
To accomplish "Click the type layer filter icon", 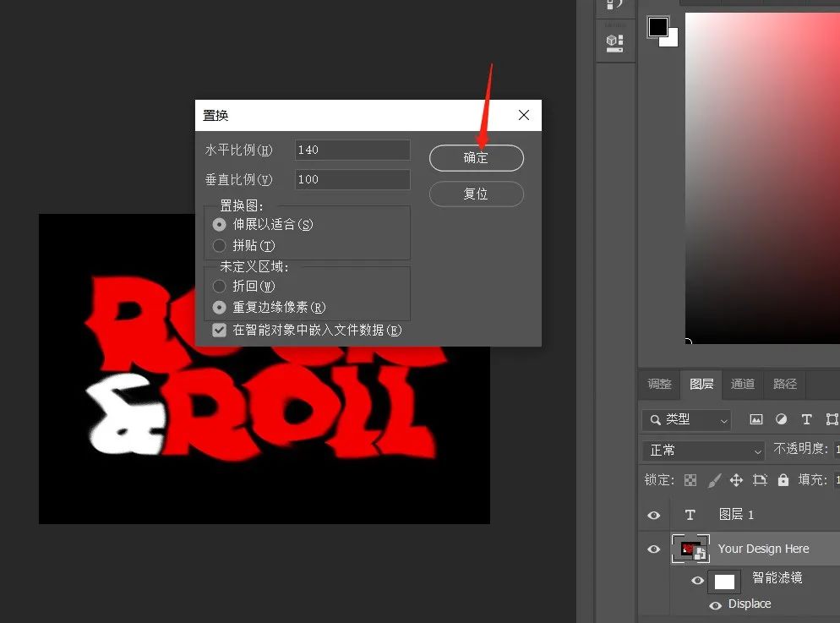I will (806, 419).
